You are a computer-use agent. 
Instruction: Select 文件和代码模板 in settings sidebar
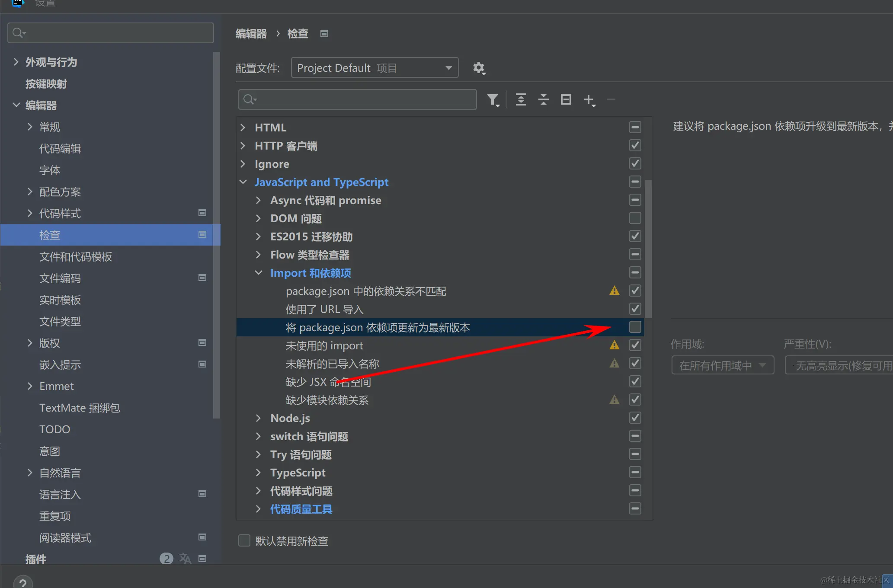[x=76, y=257]
